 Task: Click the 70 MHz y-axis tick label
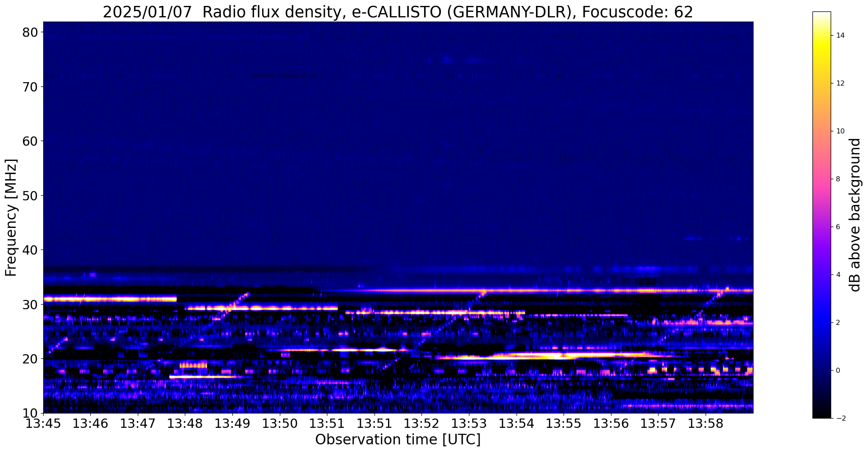click(30, 87)
